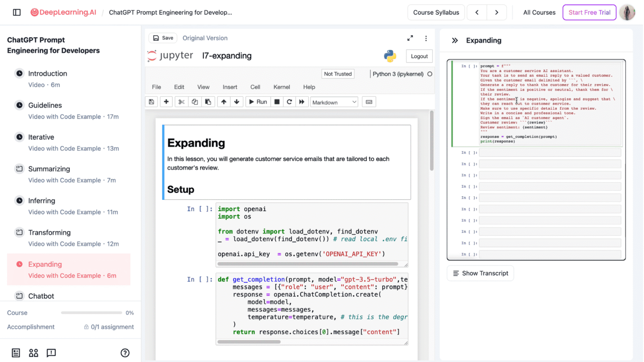Open the Summarizing lesson in the sidebar
The image size is (644, 362).
click(x=69, y=174)
